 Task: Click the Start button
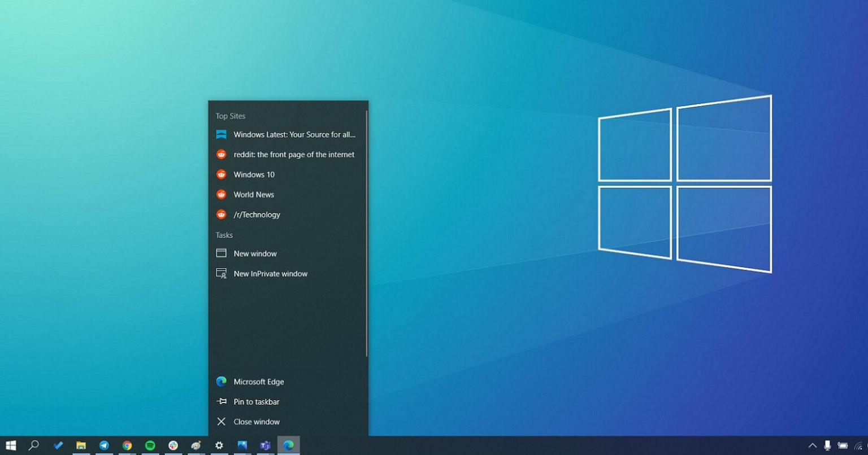point(11,445)
